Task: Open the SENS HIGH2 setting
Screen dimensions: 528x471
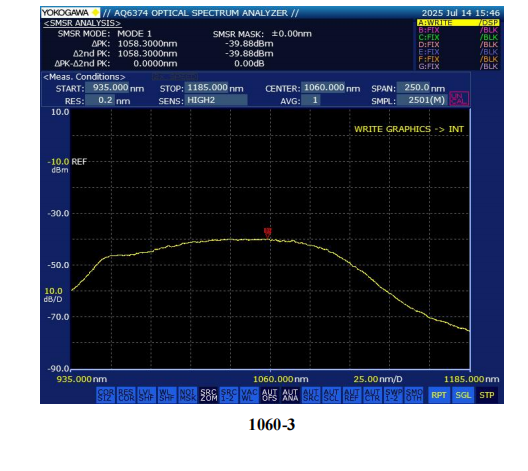Action: (216, 100)
